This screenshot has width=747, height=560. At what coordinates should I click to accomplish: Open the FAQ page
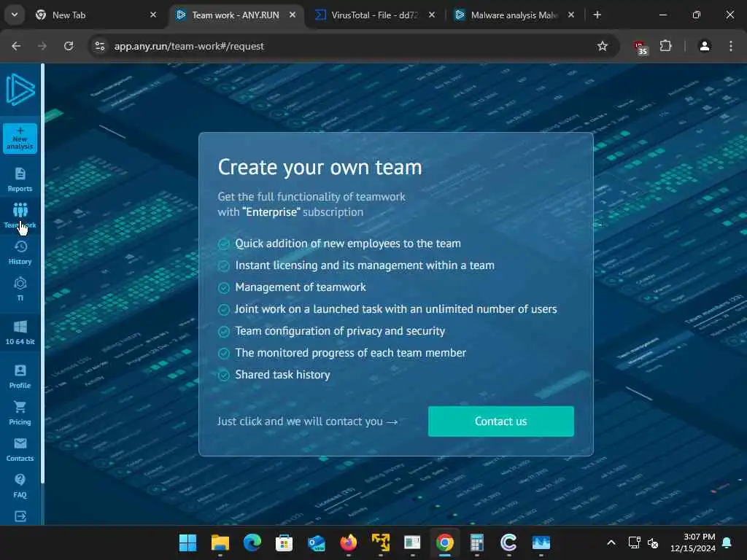point(20,486)
